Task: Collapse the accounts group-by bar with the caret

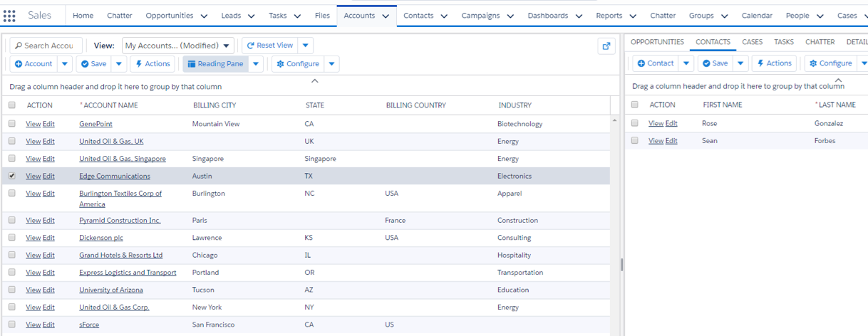Action: pos(315,80)
